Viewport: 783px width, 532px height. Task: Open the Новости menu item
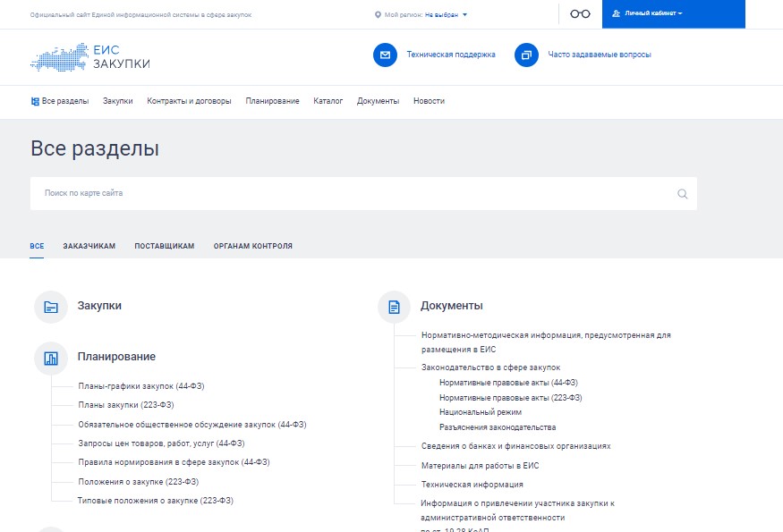tap(429, 101)
